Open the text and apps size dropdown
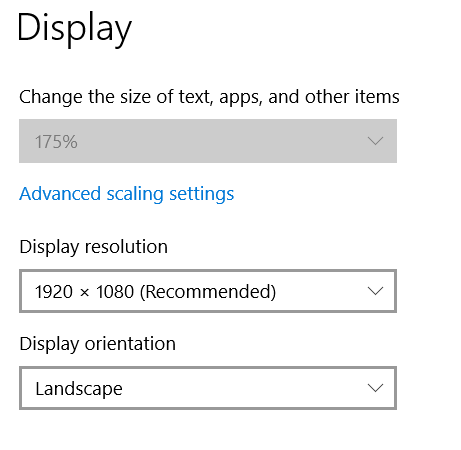Screen dimensions: 461x450 click(x=208, y=141)
